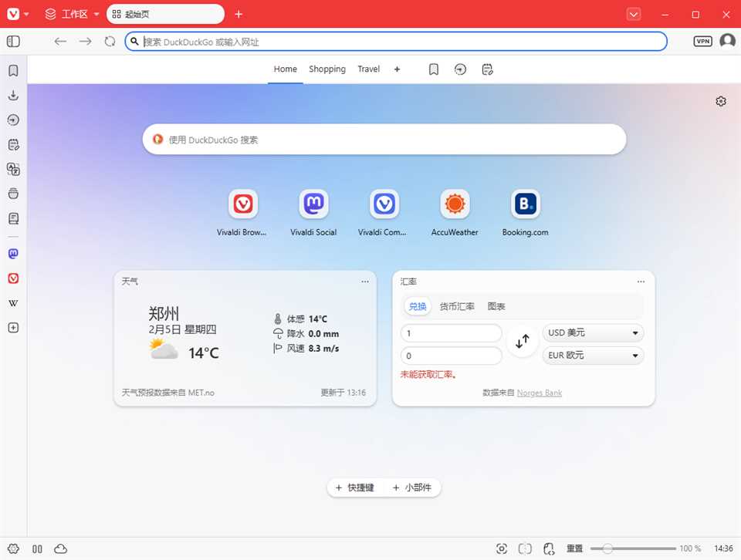Swap currencies with the arrows button
Image resolution: width=741 pixels, height=560 pixels.
click(x=523, y=341)
